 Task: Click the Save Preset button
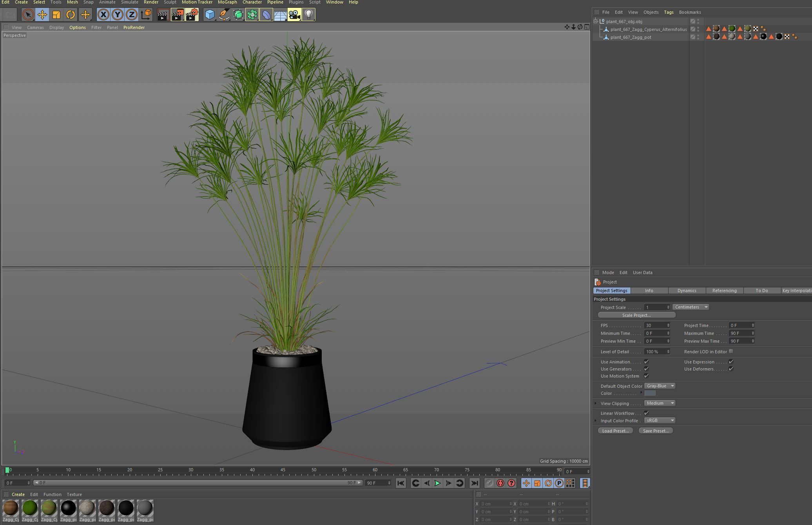[x=656, y=431]
